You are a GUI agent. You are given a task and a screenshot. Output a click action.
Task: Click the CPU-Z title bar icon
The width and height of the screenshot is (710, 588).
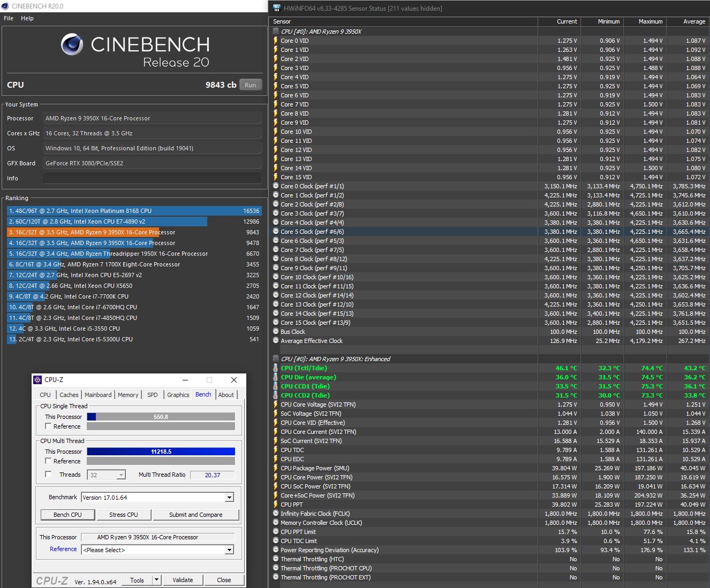tap(37, 380)
